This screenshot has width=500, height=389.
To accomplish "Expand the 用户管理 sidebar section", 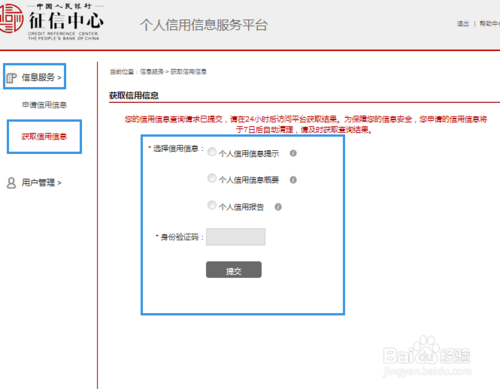I will pyautogui.click(x=41, y=183).
